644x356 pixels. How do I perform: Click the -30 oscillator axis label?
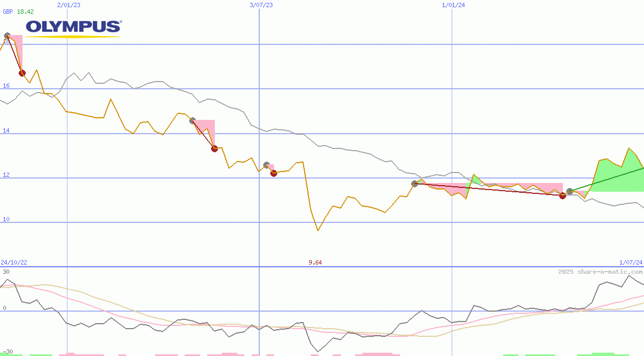coord(7,352)
